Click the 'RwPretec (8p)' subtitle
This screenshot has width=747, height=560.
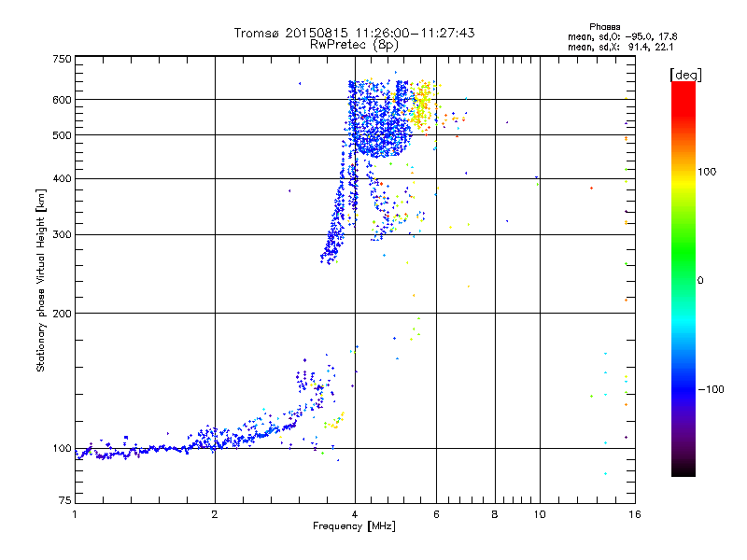click(x=354, y=45)
